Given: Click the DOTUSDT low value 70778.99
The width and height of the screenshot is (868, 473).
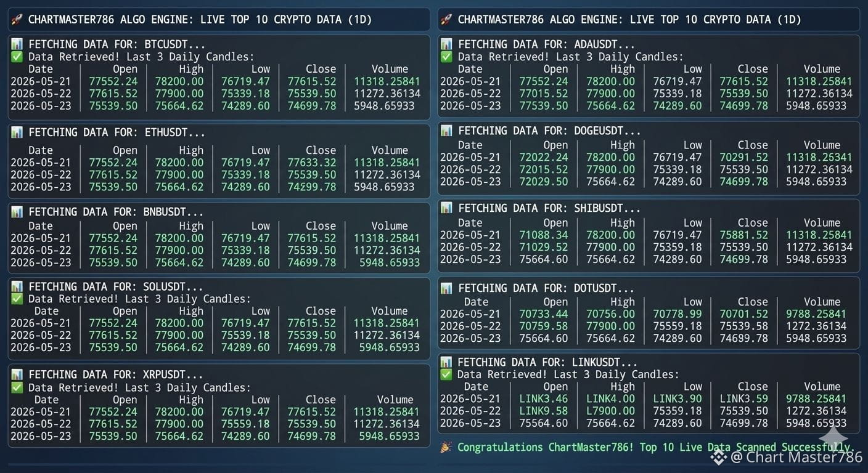Looking at the screenshot, I should pos(678,314).
